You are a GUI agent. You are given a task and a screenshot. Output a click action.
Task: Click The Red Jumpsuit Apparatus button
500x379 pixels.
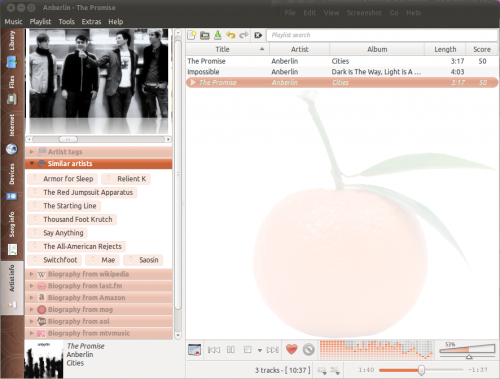[82, 192]
